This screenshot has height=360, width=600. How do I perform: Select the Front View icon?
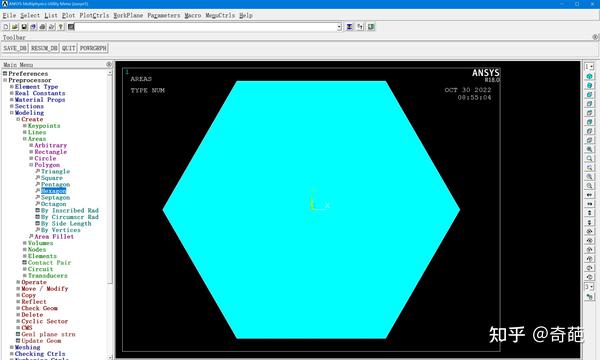(589, 94)
